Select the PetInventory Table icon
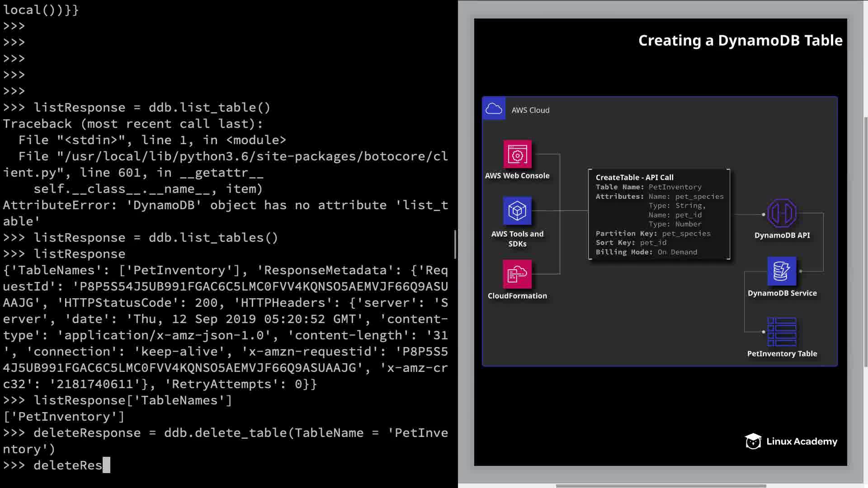Screen dimensions: 868x488 pos(782,332)
